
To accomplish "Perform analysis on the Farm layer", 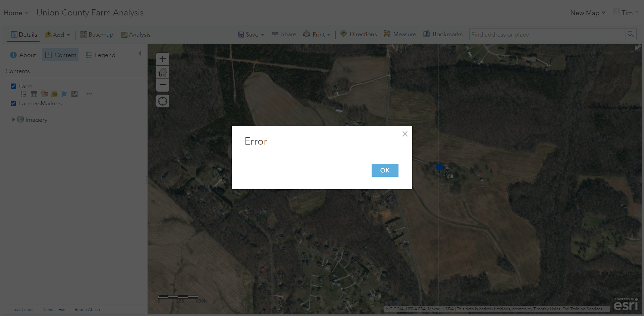I will click(74, 94).
